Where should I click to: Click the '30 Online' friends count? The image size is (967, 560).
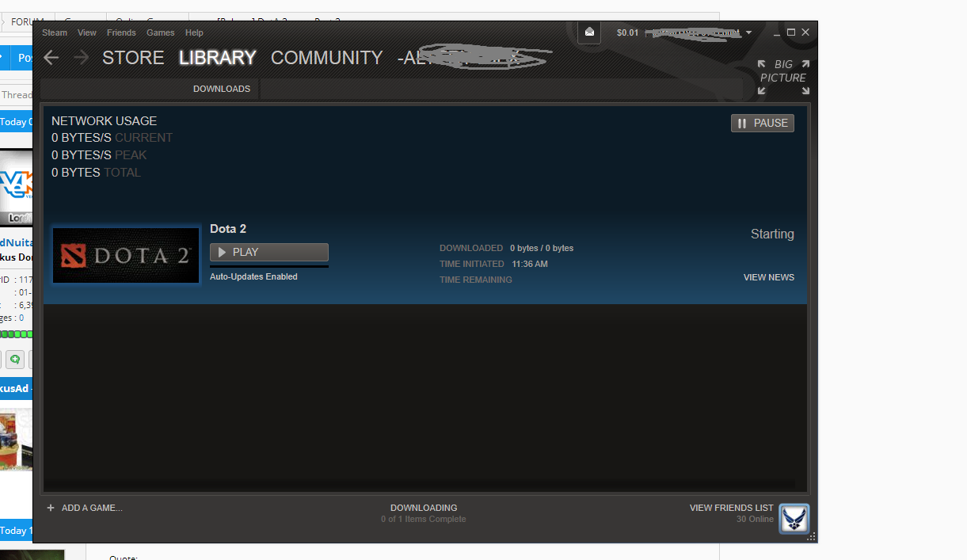click(755, 519)
